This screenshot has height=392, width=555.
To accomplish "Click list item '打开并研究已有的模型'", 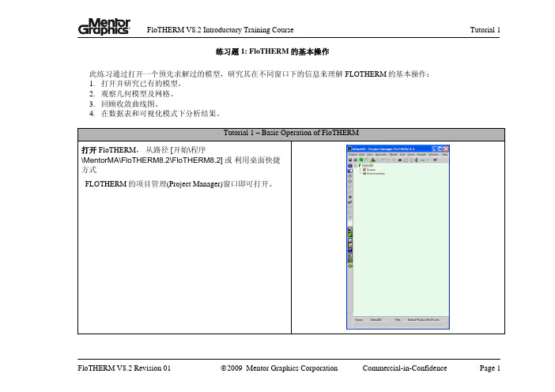I will tap(142, 84).
